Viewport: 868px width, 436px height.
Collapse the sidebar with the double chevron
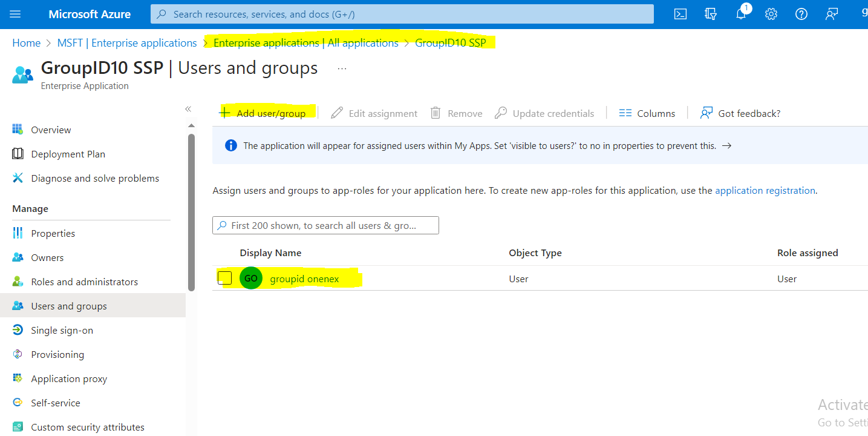[188, 109]
